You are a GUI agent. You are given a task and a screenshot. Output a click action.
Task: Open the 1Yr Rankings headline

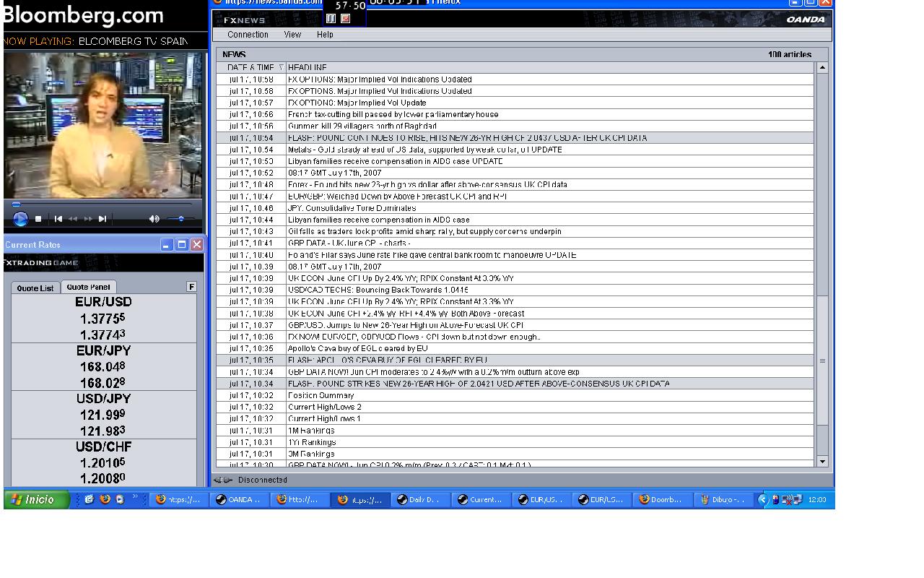click(515, 442)
